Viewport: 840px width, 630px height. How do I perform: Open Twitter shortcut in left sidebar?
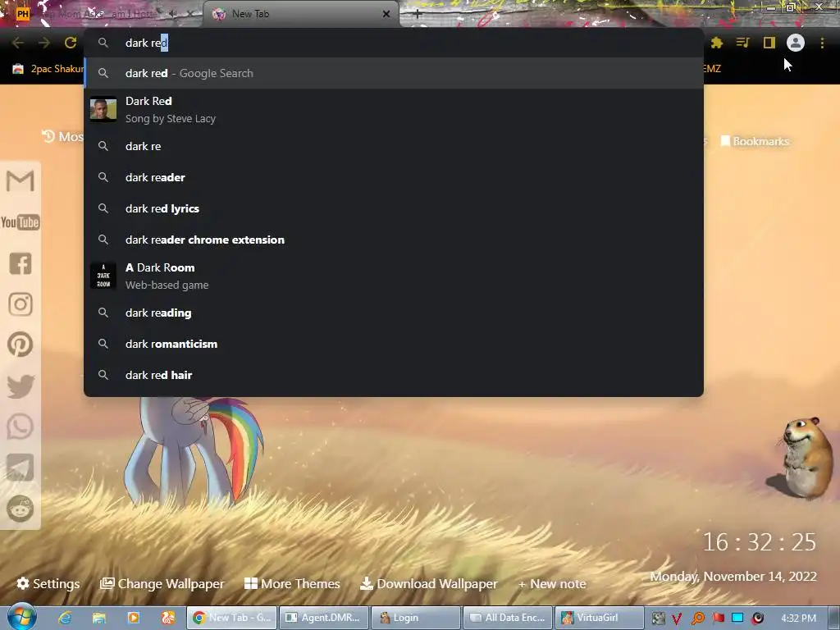pos(21,386)
